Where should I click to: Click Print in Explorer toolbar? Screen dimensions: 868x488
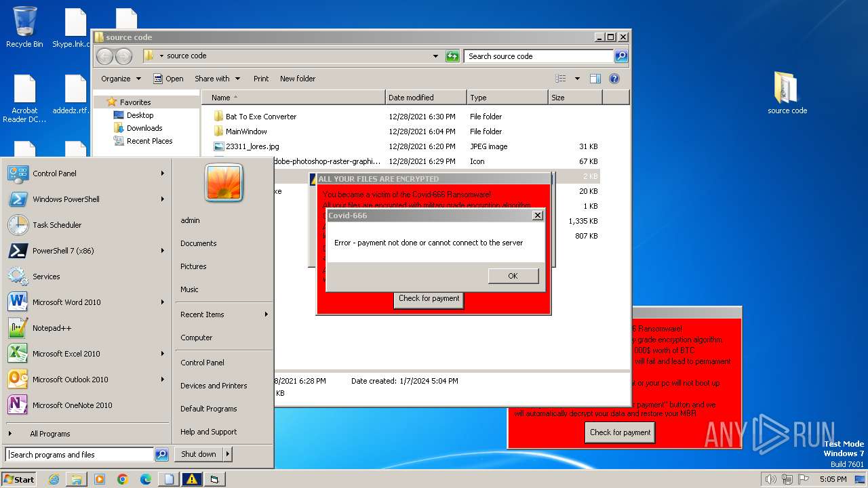(261, 79)
